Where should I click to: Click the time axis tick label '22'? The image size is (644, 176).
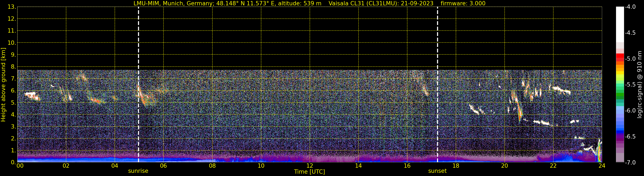point(553,166)
